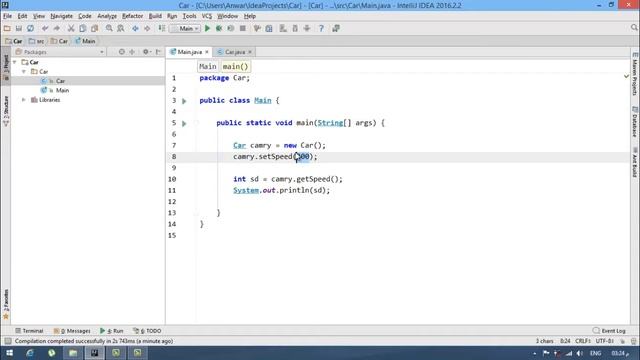Screen dimensions: 640x360
Task: Open the Event Log
Action: (x=609, y=331)
